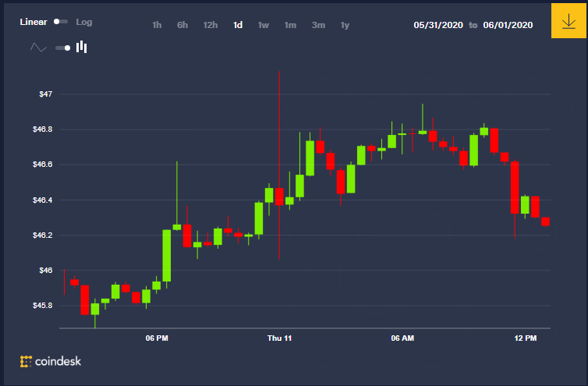Toggle the Linear/Log scale switch
This screenshot has height=386, width=588.
[61, 22]
